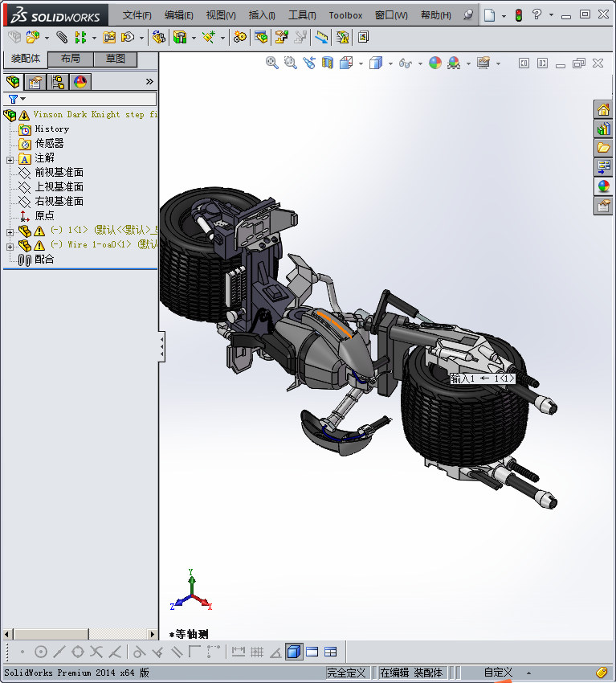Open the Linear Component Pattern dropdown arrow
Viewport: 616px width, 683px height.
point(94,39)
